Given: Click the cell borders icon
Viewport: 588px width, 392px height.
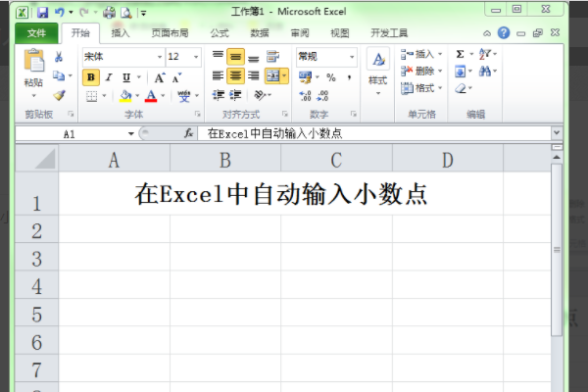Looking at the screenshot, I should click(91, 96).
